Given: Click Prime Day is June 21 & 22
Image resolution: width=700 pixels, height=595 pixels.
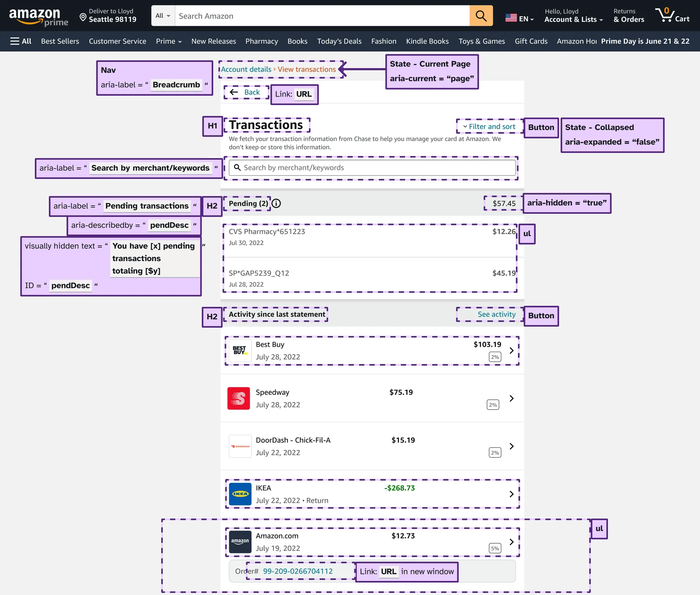Looking at the screenshot, I should point(645,41).
